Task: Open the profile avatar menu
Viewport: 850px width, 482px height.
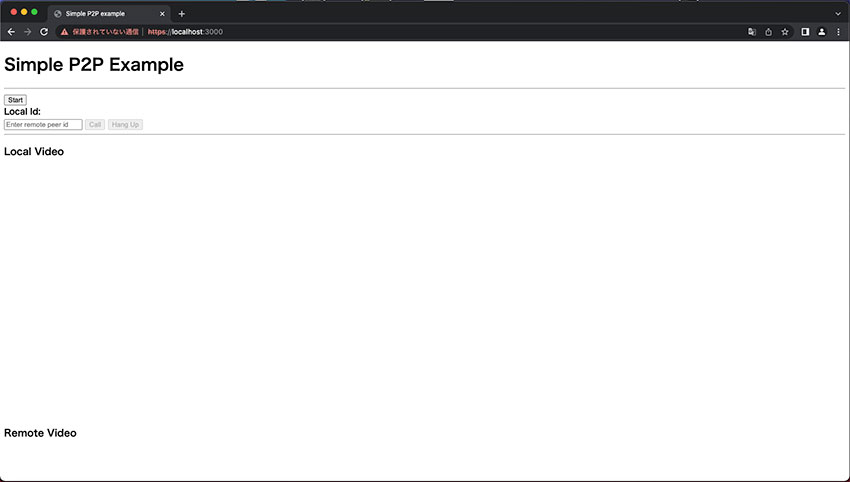Action: (822, 32)
